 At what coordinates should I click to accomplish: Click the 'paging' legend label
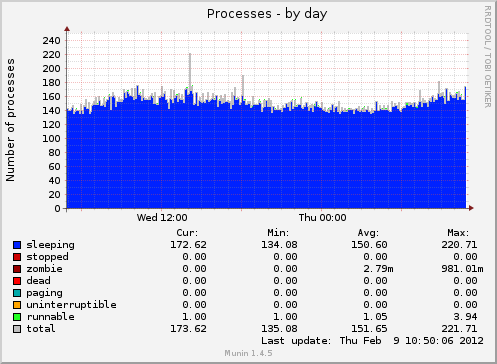pyautogui.click(x=44, y=293)
